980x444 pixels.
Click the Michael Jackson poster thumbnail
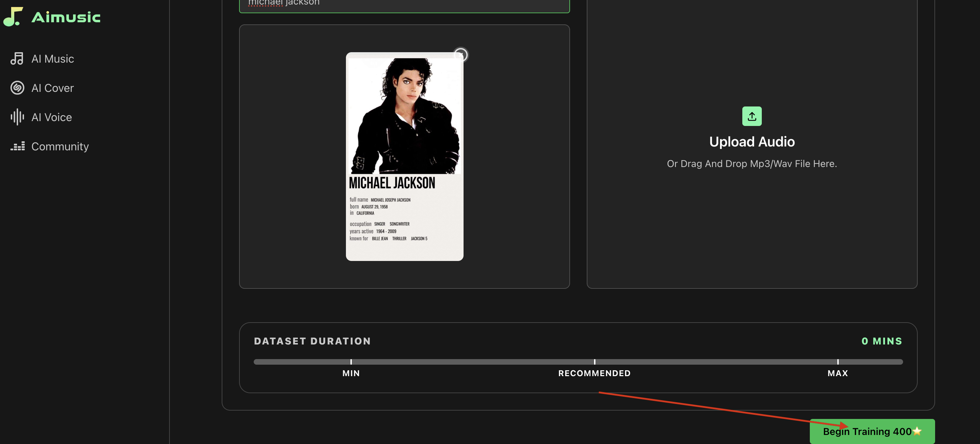(404, 156)
